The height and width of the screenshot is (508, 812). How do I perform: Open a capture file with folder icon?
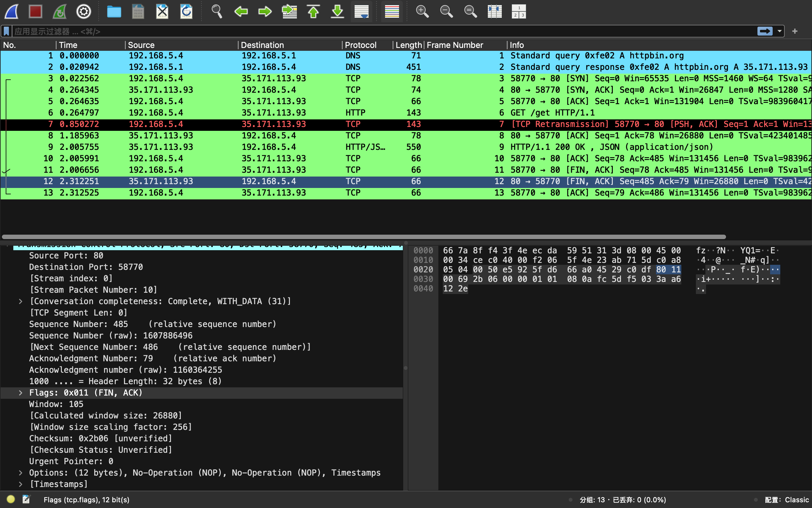coord(114,12)
